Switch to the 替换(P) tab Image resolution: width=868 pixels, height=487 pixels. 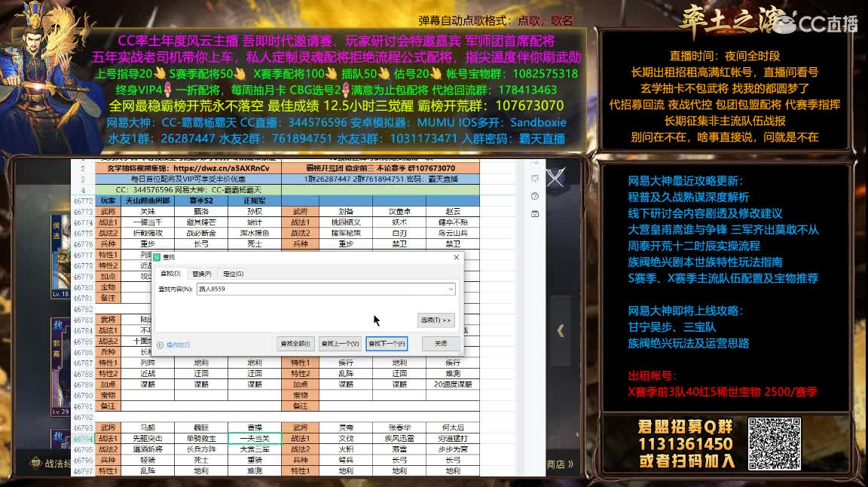pyautogui.click(x=202, y=274)
